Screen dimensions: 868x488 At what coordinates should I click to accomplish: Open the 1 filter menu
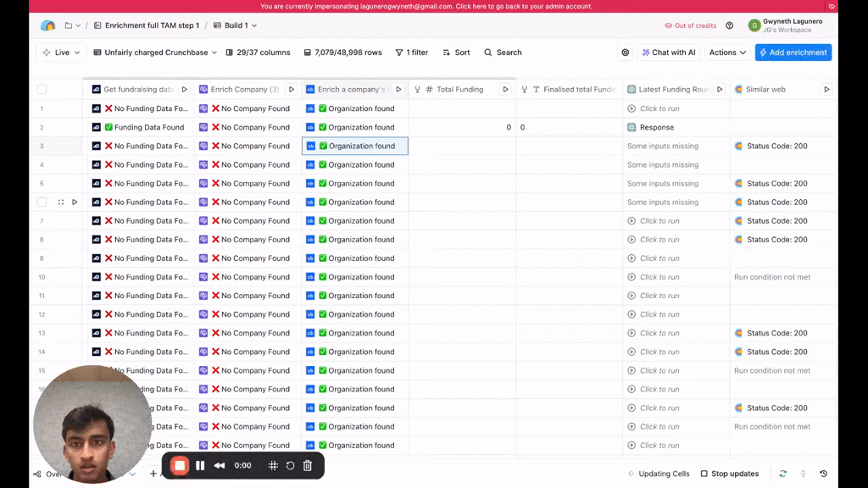(412, 53)
